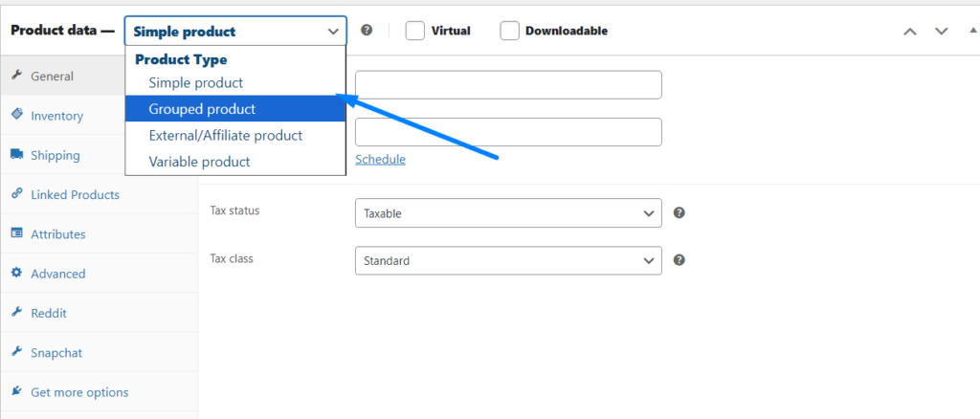Click the Tax status label

(x=234, y=210)
